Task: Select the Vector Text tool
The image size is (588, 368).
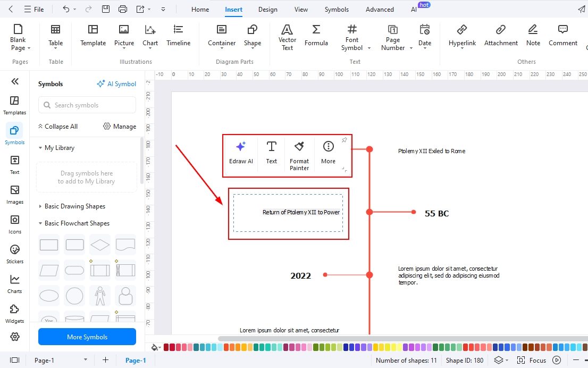Action: (287, 37)
